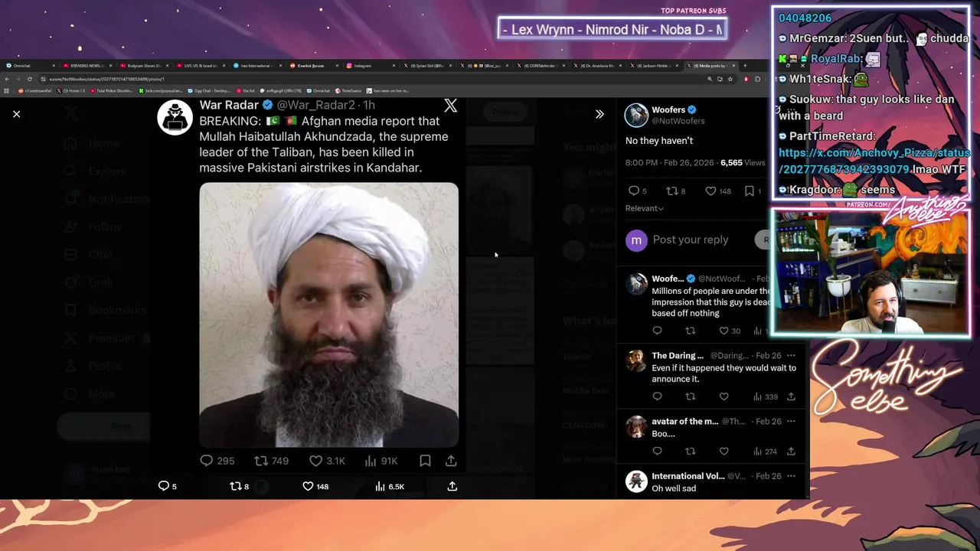This screenshot has width=980, height=551.
Task: Open Woofers profile avatar in side panel
Action: coord(636,115)
